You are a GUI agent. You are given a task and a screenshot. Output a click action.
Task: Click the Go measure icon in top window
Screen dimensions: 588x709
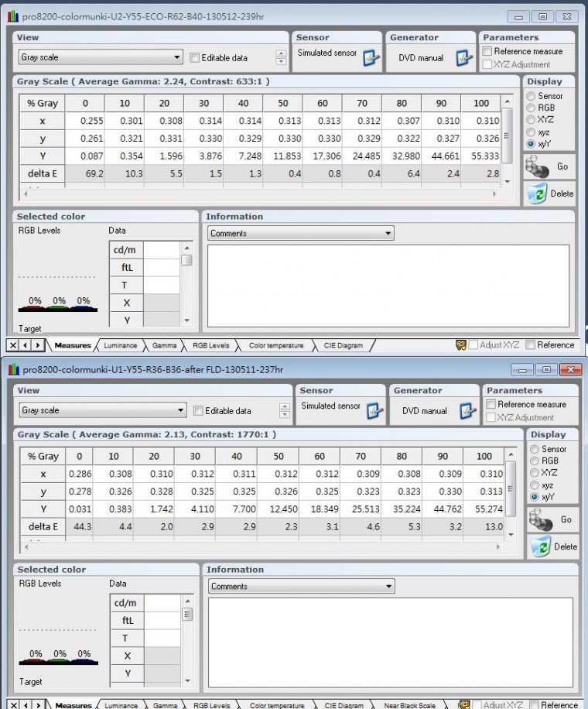point(537,167)
